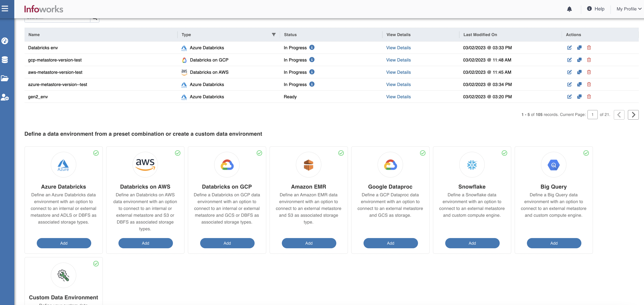This screenshot has height=305, width=644.
Task: Open the data sources database sidebar icon
Action: click(x=5, y=59)
